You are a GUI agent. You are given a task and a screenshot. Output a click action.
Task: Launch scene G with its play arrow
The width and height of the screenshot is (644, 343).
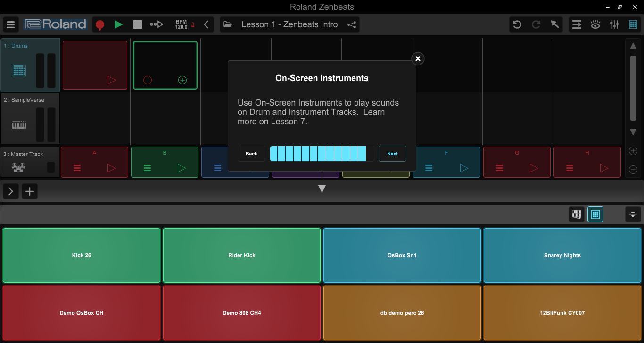coord(534,168)
